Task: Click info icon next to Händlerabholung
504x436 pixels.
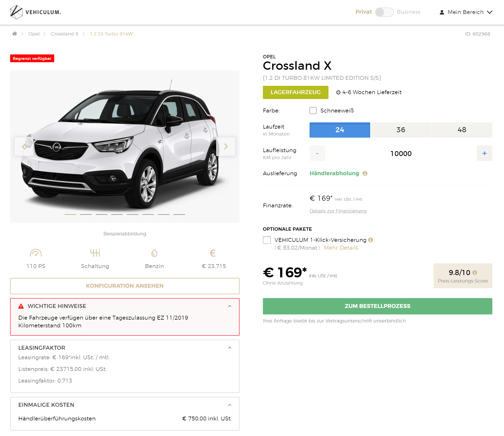Action: [x=365, y=173]
